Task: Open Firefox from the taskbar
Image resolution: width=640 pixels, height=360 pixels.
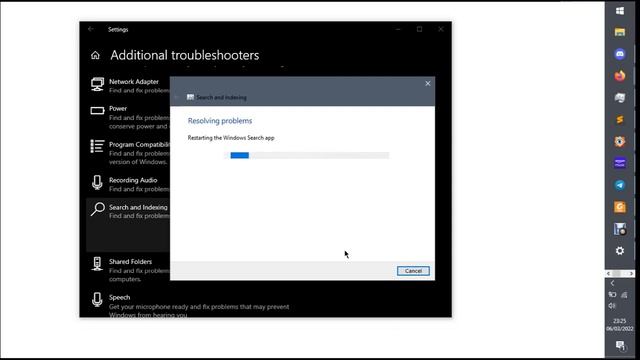Action: coord(620,76)
